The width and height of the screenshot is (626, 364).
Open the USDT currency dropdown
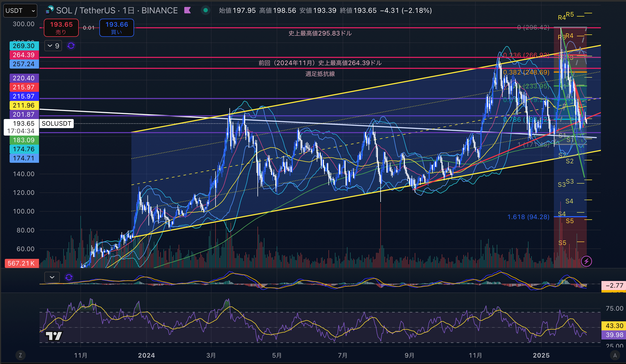20,11
